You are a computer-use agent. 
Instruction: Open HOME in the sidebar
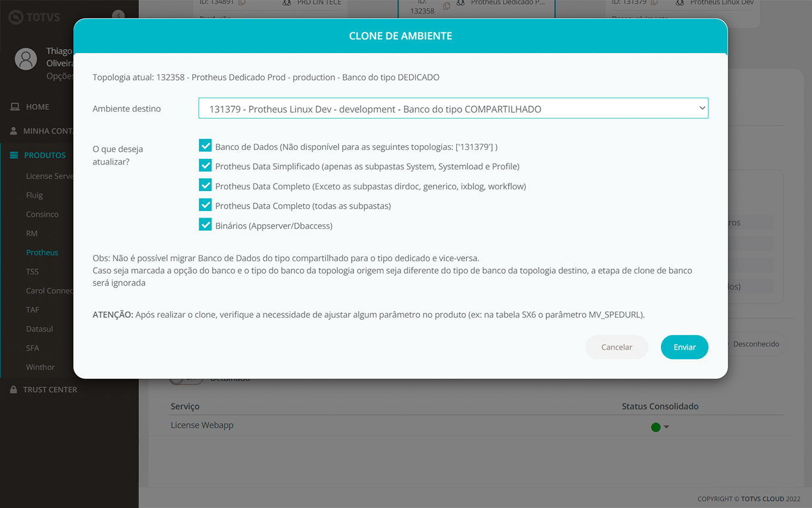[x=37, y=107]
